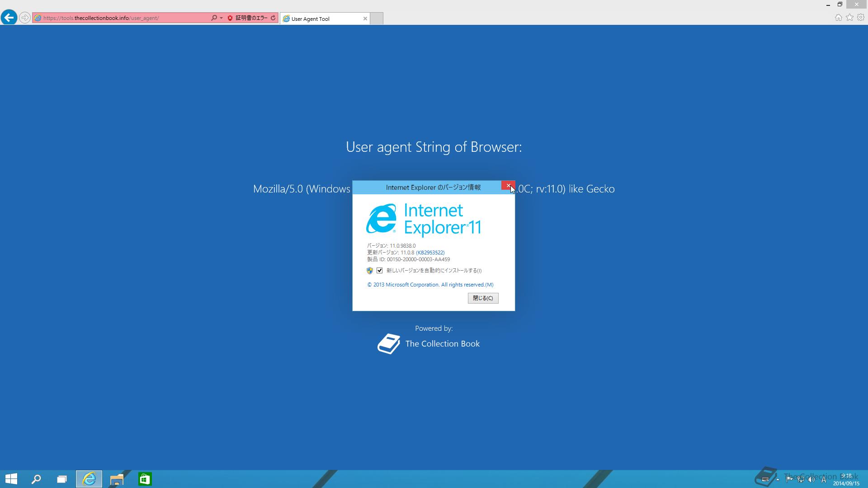Click the 'User agent String of Browser:' heading
The width and height of the screenshot is (868, 488).
pyautogui.click(x=434, y=147)
